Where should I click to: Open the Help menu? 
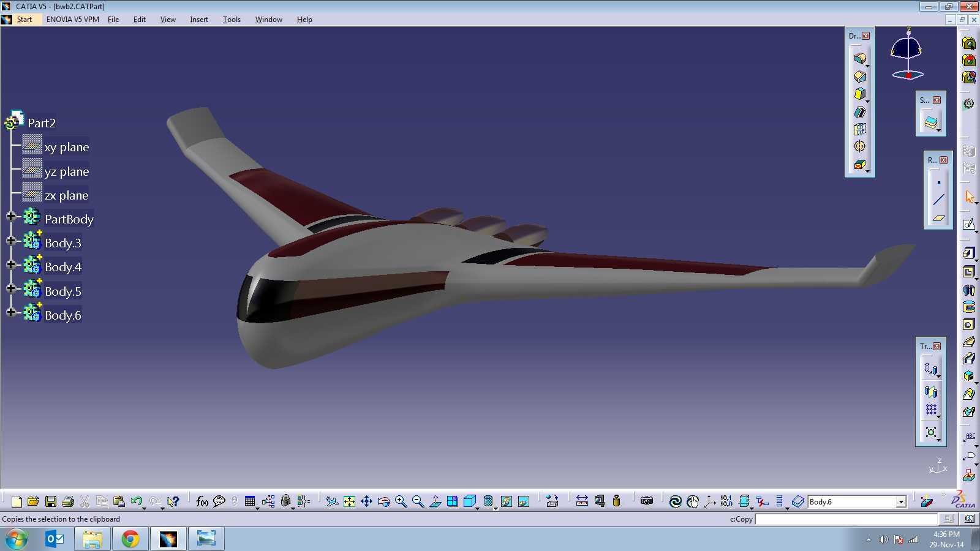[x=304, y=20]
